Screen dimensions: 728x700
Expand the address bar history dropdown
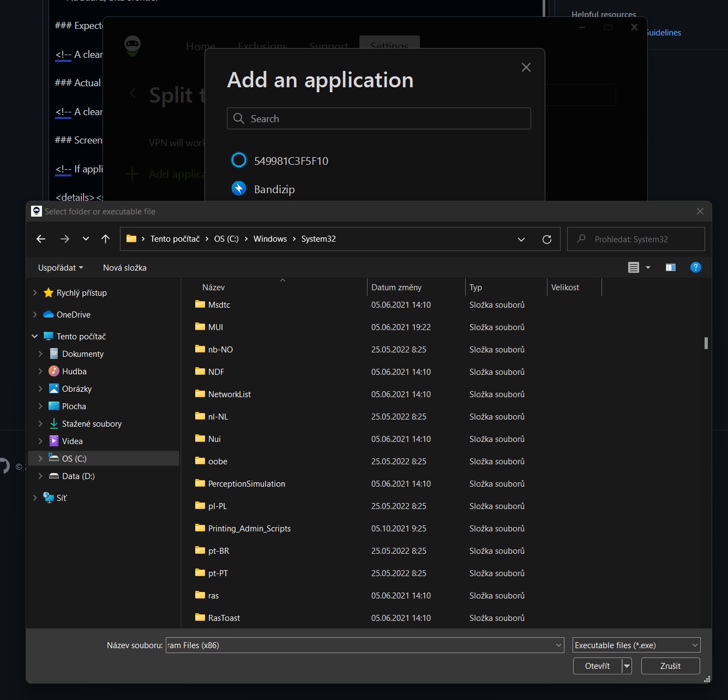(x=521, y=239)
